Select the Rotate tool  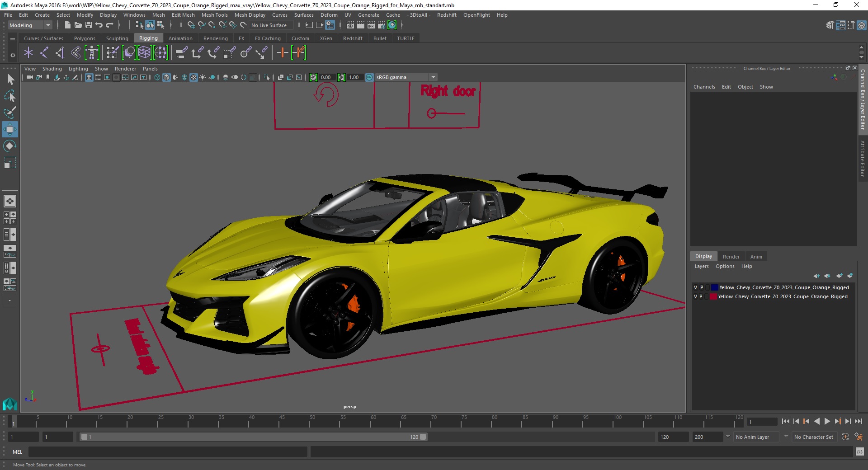click(10, 146)
